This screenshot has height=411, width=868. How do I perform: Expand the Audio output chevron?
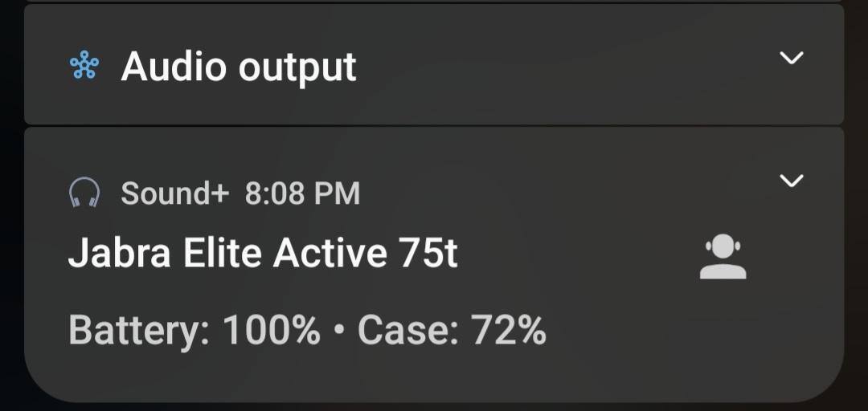coord(792,58)
